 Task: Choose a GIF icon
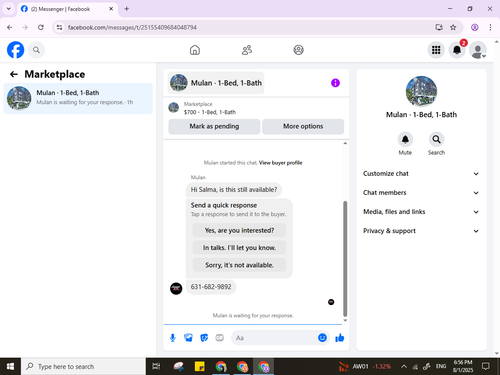pyautogui.click(x=219, y=338)
